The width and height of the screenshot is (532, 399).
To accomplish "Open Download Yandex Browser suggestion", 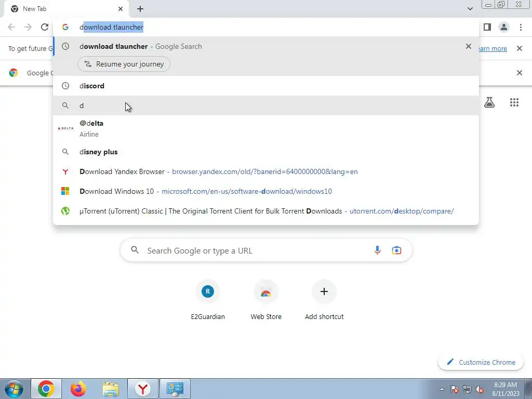I will point(266,171).
